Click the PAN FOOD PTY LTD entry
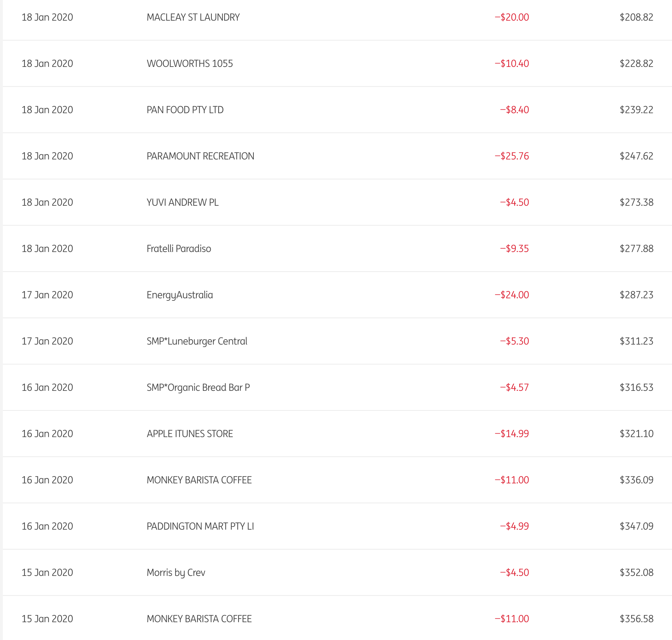This screenshot has width=672, height=640. (185, 110)
